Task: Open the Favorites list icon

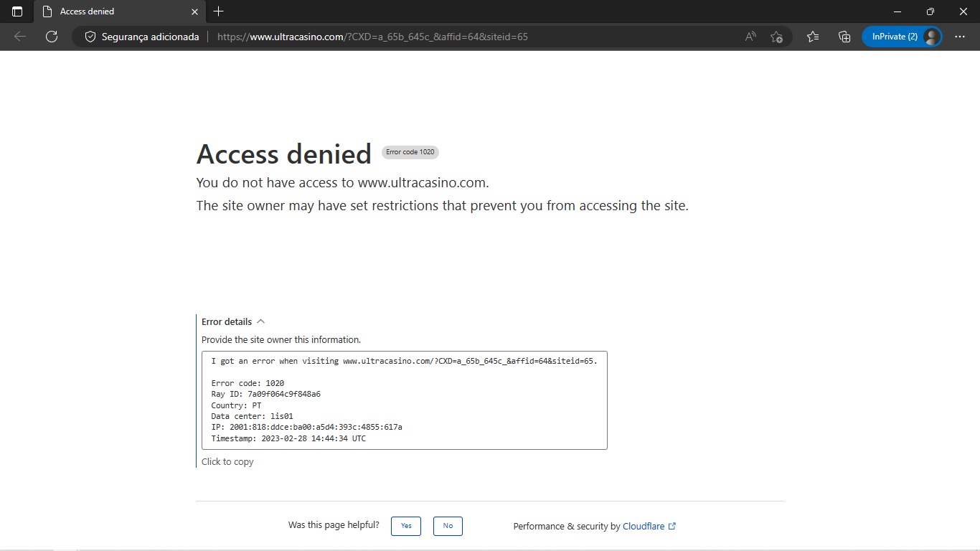Action: point(813,37)
